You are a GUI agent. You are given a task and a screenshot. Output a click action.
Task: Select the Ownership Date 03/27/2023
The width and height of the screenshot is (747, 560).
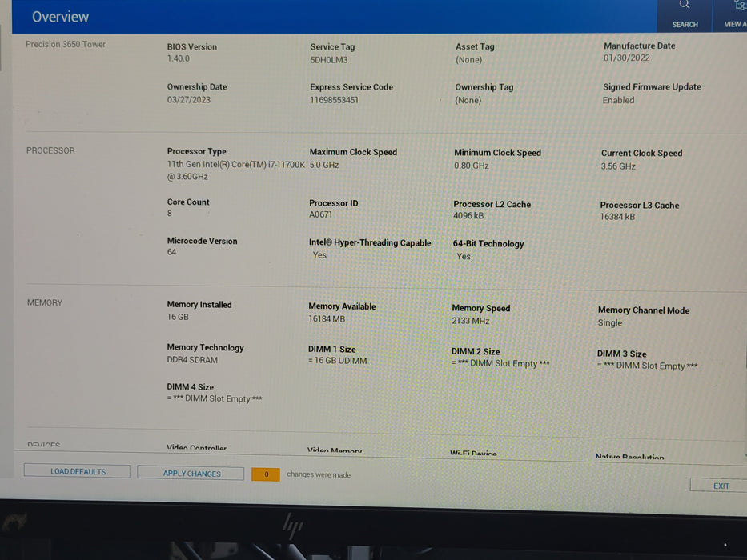tap(189, 99)
